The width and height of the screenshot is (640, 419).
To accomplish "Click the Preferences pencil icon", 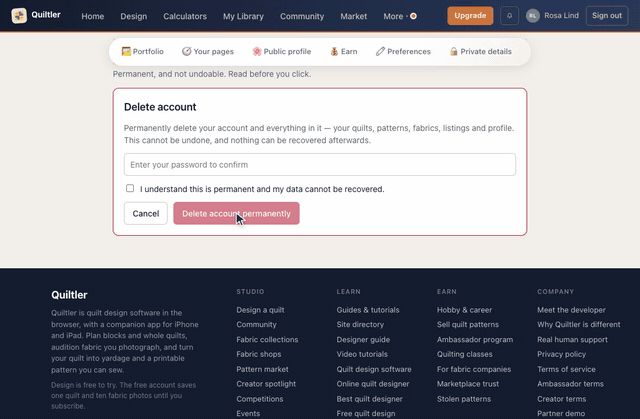I will point(380,51).
